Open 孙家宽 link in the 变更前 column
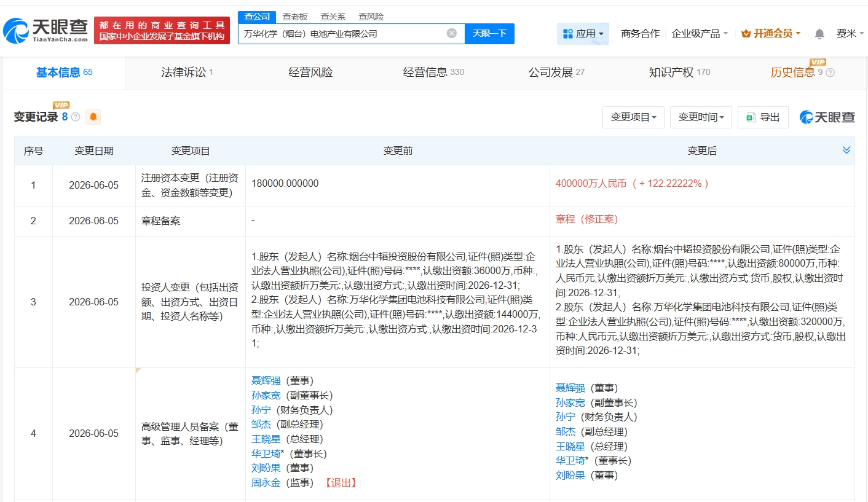Viewport: 868px width, 502px height. click(x=266, y=396)
